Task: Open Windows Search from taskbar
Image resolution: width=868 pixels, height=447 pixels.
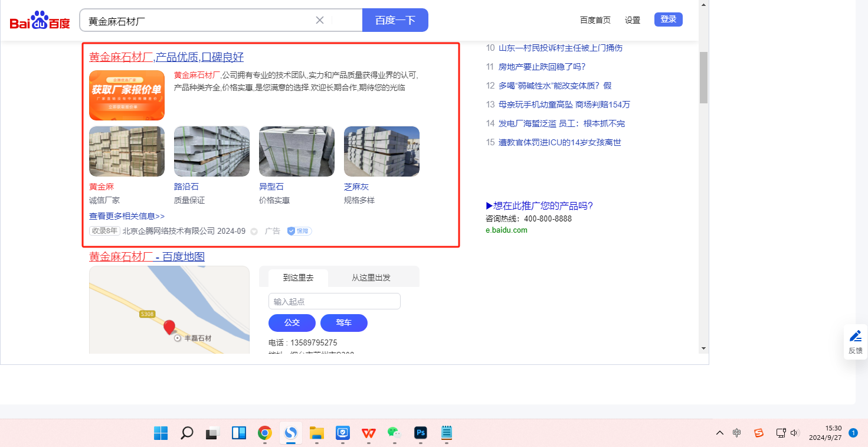Action: click(186, 433)
